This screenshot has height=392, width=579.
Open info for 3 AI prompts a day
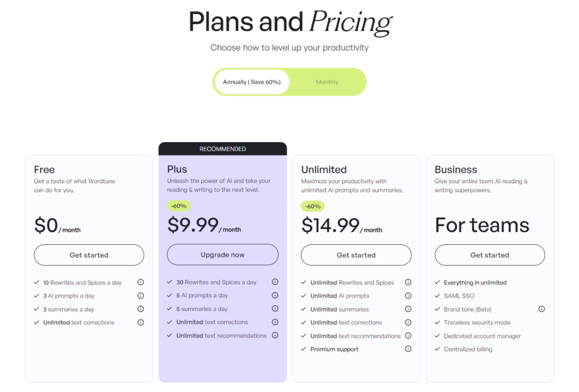point(140,295)
